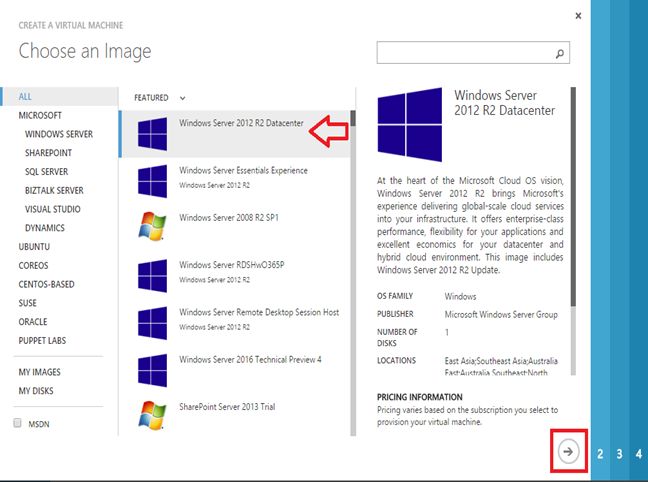Click the SharePoint Server 2013 Trial flag icon
The width and height of the screenshot is (648, 482).
point(152,415)
